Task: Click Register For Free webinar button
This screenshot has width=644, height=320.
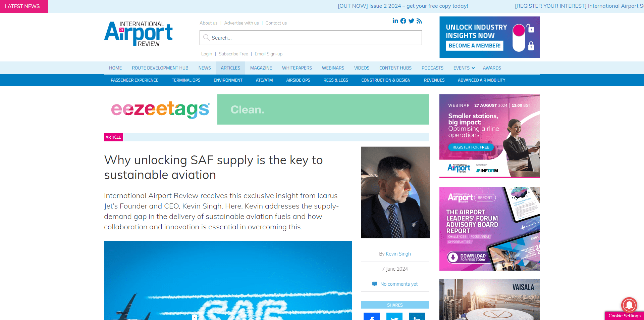Action: pyautogui.click(x=471, y=147)
